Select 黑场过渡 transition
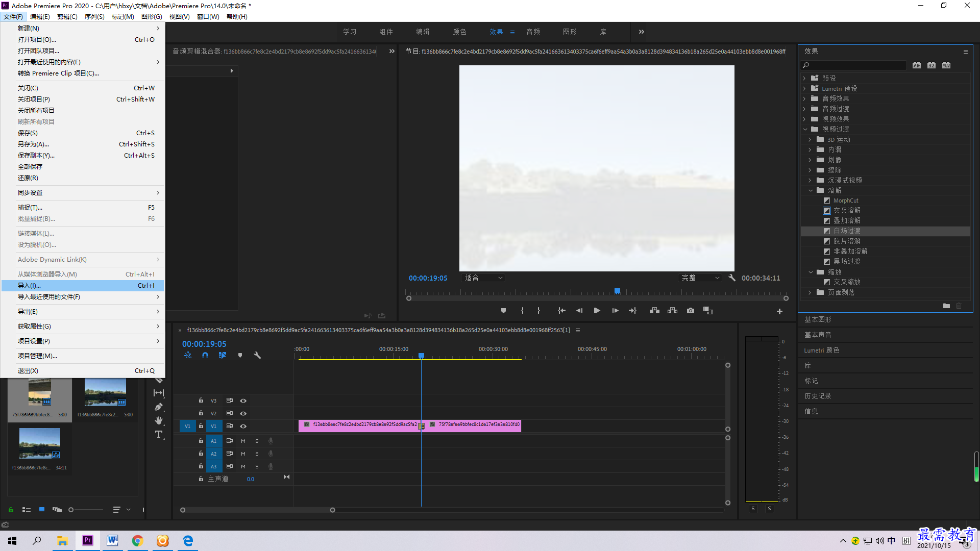The width and height of the screenshot is (980, 551). click(x=847, y=262)
